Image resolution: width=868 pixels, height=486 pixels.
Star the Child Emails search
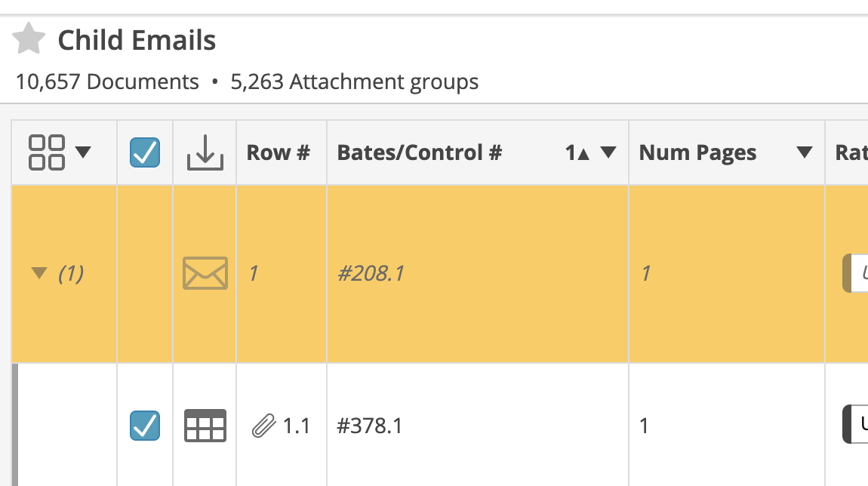click(28, 38)
